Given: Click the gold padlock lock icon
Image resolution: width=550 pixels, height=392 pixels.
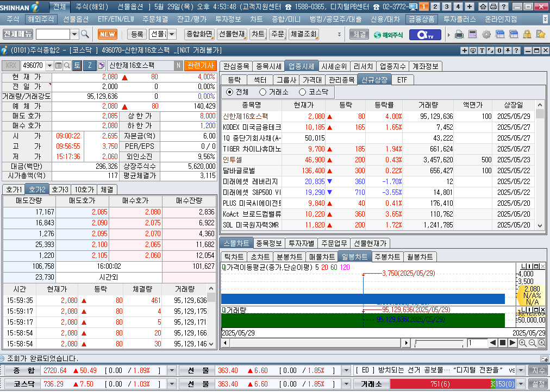Looking at the screenshot, I should 527,34.
